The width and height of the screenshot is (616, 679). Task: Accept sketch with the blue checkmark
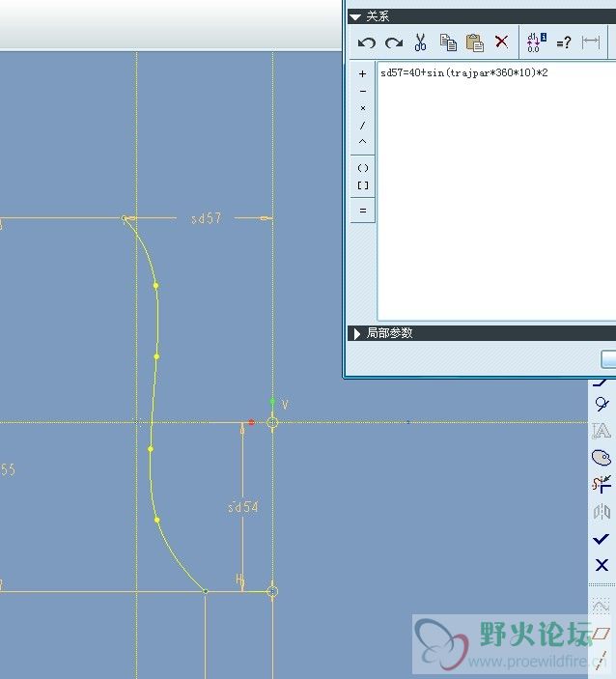click(x=601, y=539)
